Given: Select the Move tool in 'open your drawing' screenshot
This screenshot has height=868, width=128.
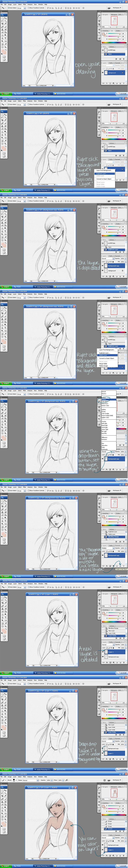Looking at the screenshot, I should (x=5, y=18).
